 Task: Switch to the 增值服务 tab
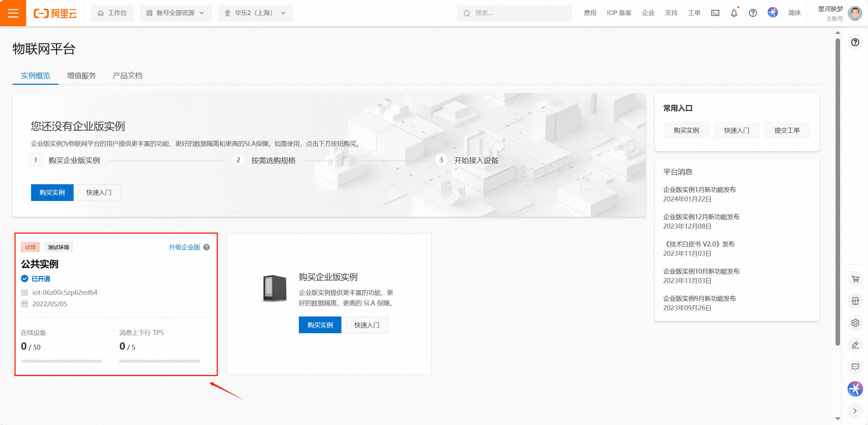coord(81,75)
